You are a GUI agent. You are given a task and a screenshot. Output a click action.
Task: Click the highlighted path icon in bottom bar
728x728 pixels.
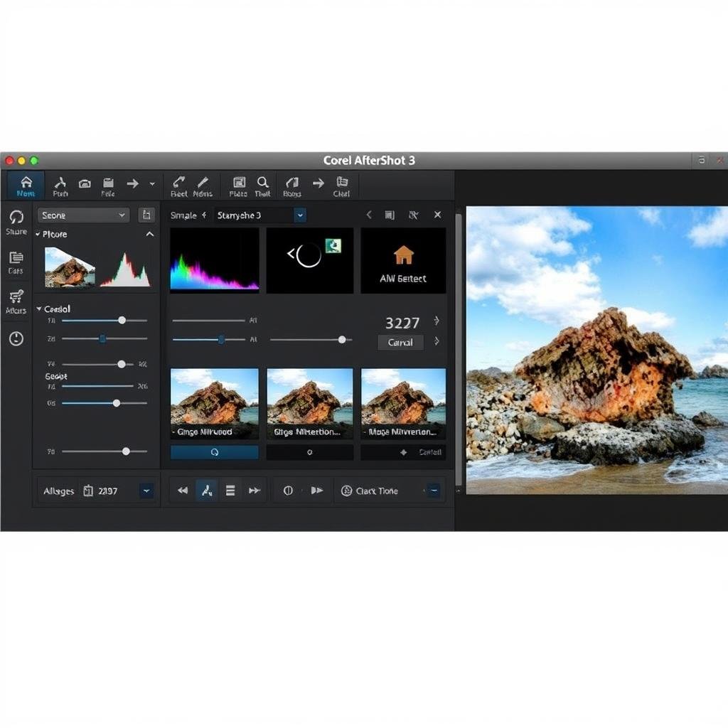[x=207, y=491]
